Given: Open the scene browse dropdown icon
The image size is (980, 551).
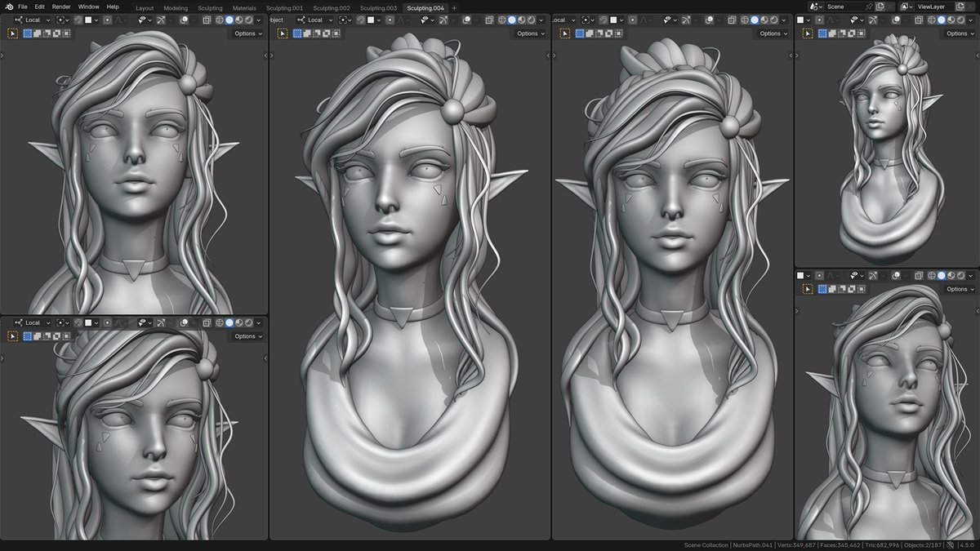Looking at the screenshot, I should (x=816, y=7).
